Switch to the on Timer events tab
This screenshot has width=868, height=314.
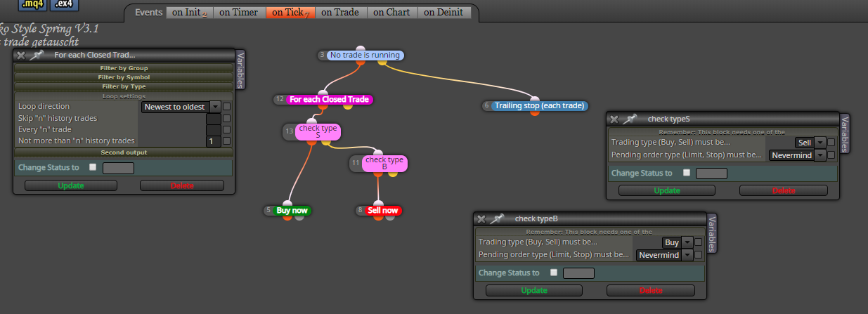[x=240, y=12]
